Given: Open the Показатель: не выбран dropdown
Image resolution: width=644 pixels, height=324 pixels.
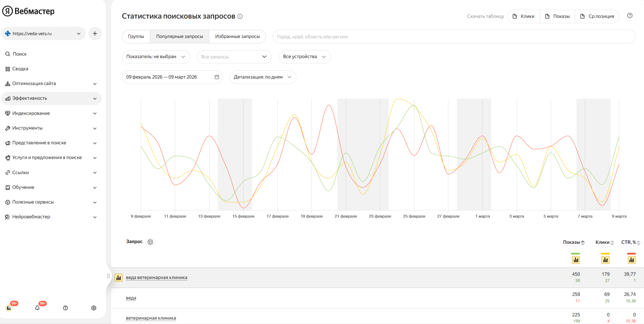Looking at the screenshot, I should [156, 57].
